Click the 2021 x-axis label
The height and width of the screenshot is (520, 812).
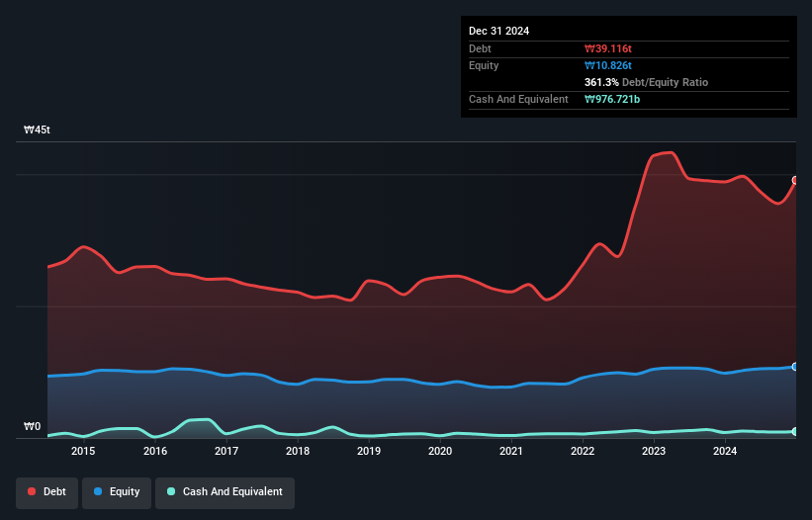(511, 451)
